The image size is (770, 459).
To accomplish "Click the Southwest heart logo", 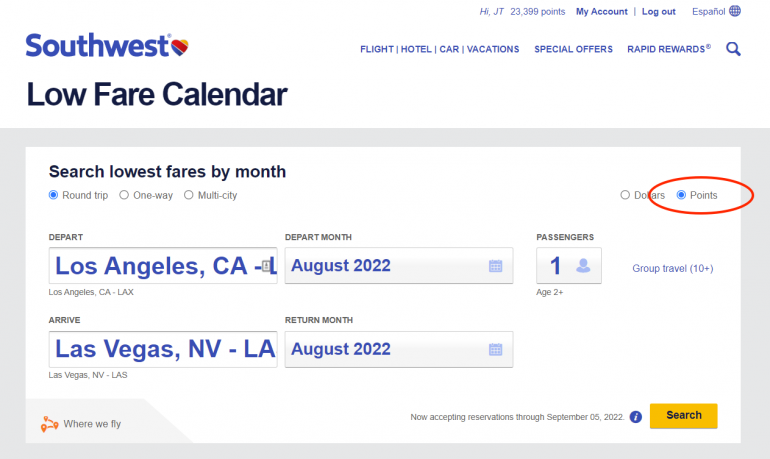I will (180, 46).
